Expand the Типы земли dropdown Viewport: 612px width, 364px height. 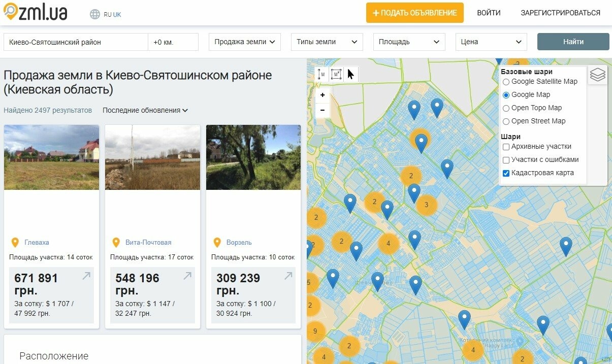tap(327, 42)
